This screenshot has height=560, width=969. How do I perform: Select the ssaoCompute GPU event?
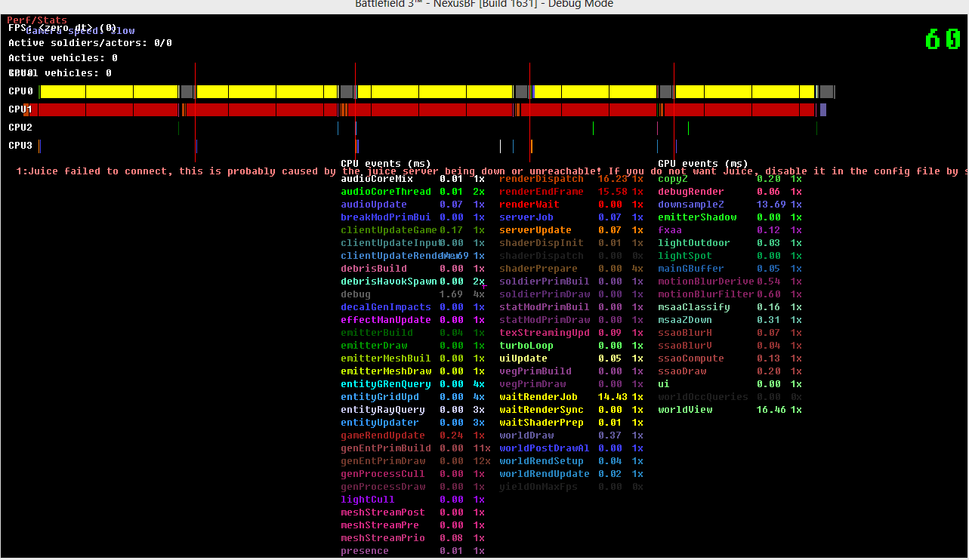(730, 358)
